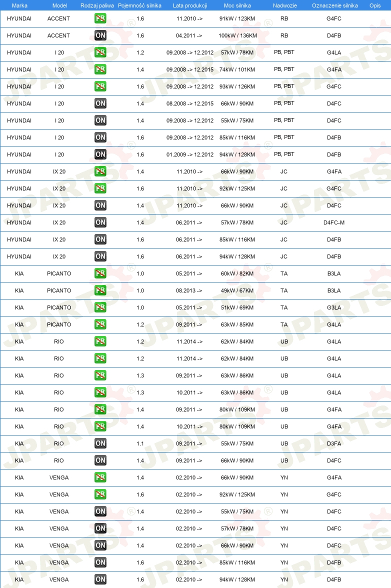Screen dimensions: 391x588
Task: Select the production years 01.2009 -> 12.2012
Action: coord(190,154)
